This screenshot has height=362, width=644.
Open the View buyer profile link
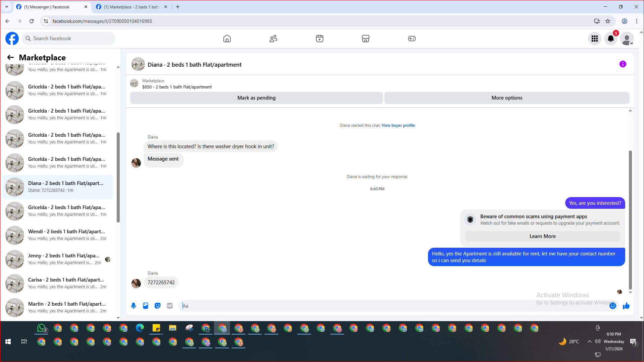tap(398, 125)
